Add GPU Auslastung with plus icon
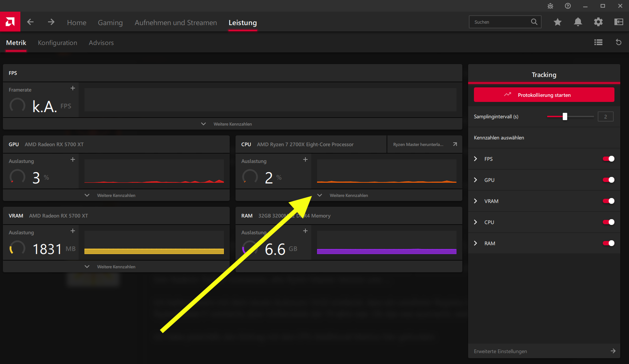629x364 pixels. (x=73, y=159)
